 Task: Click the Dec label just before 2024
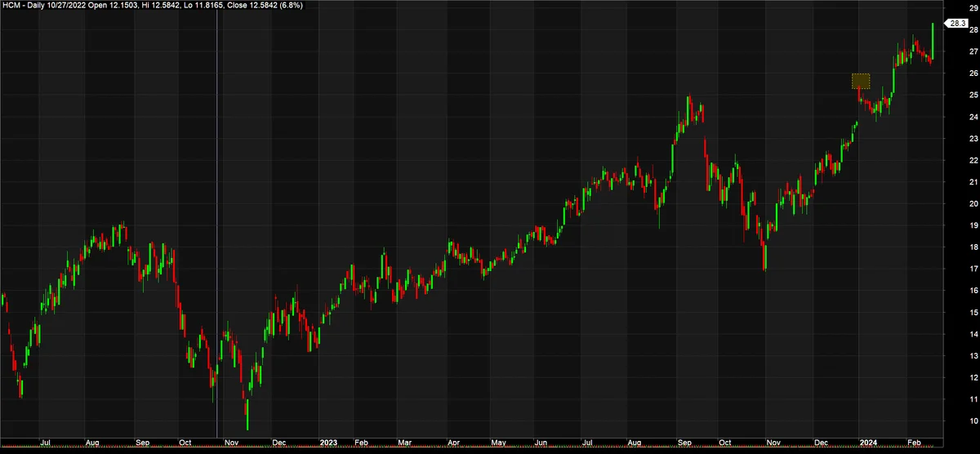[x=820, y=442]
